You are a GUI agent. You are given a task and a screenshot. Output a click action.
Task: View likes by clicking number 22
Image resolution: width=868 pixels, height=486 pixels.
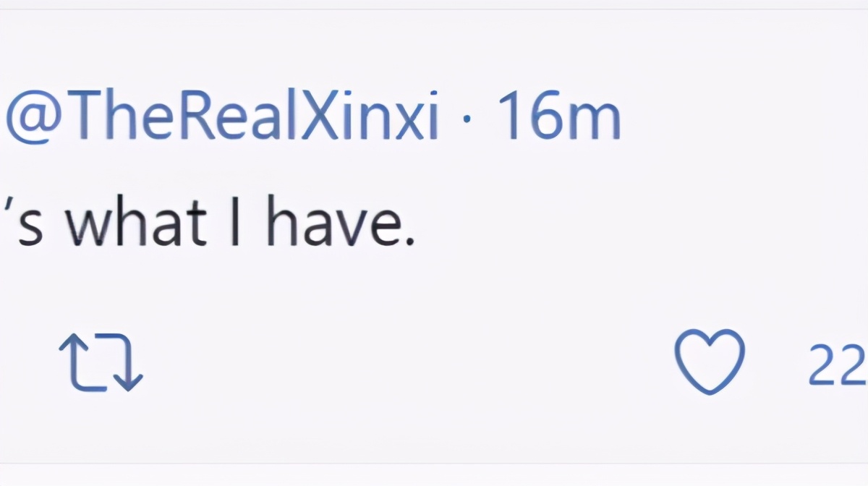click(x=838, y=364)
